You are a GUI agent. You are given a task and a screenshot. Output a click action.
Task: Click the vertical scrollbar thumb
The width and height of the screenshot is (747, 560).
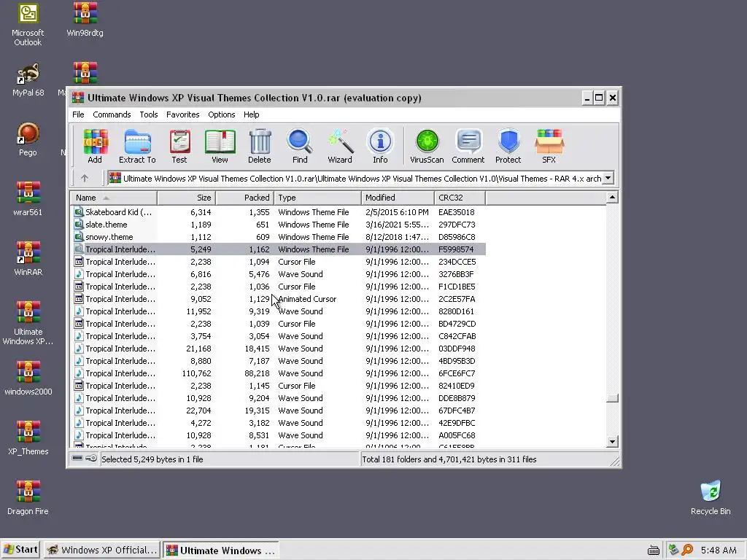pos(612,398)
